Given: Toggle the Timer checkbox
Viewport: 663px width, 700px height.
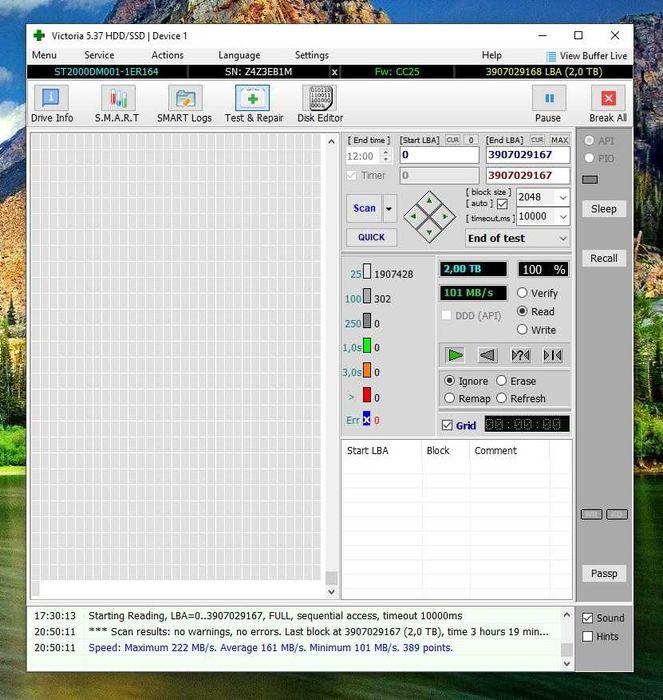Looking at the screenshot, I should [351, 175].
